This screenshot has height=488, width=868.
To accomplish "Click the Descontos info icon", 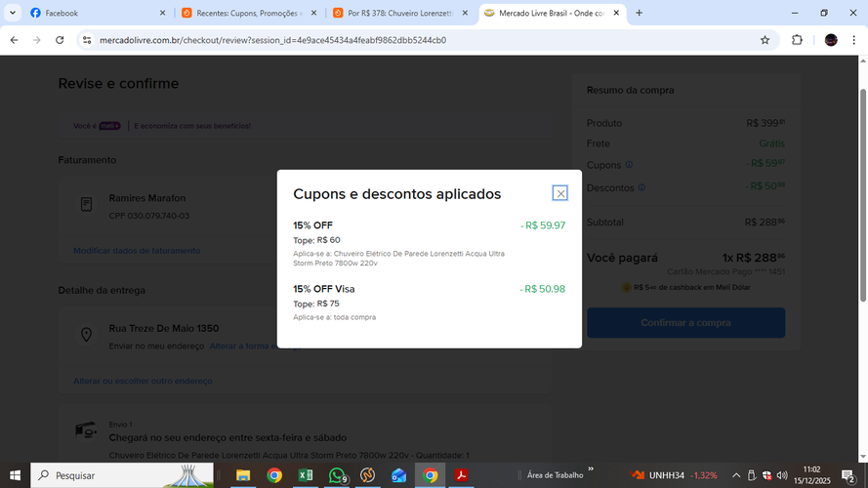I will [641, 187].
